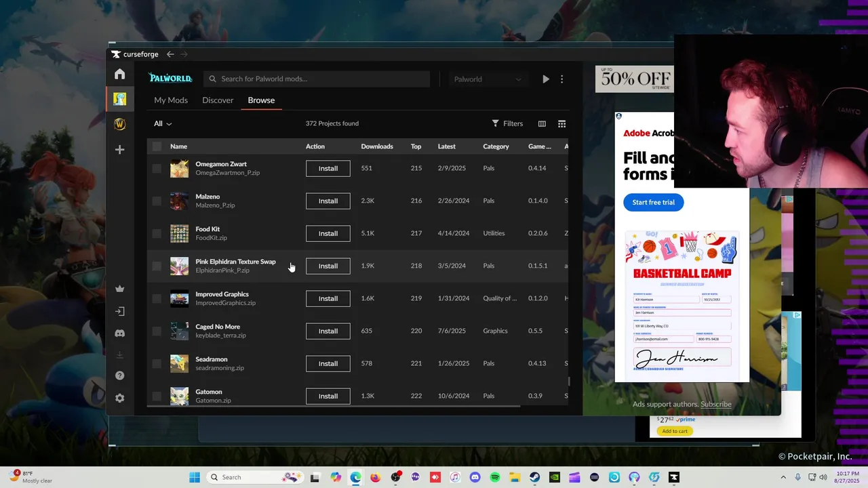This screenshot has height=488, width=868.
Task: Check the Seadramon row checkbox
Action: (157, 363)
